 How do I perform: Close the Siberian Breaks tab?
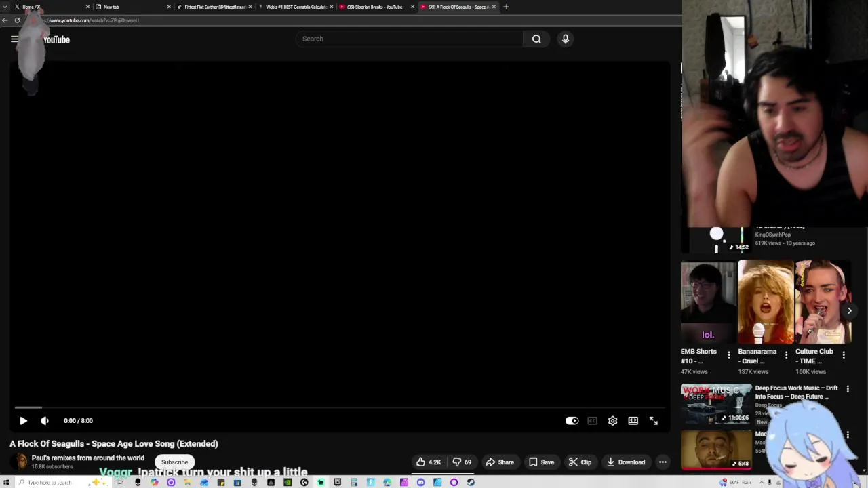point(412,7)
